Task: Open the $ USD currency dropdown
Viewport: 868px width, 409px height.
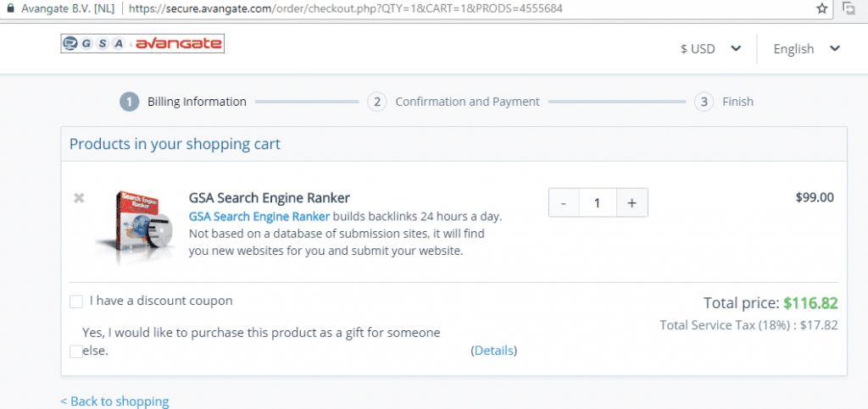Action: tap(711, 48)
